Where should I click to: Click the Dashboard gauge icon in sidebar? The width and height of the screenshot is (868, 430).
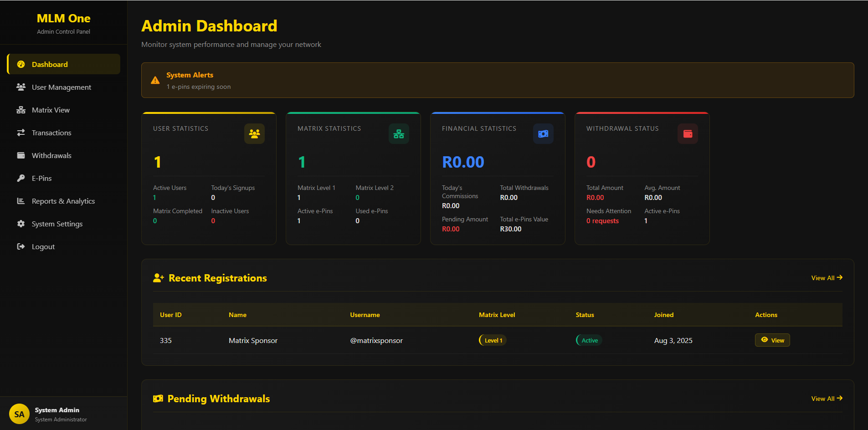point(21,64)
